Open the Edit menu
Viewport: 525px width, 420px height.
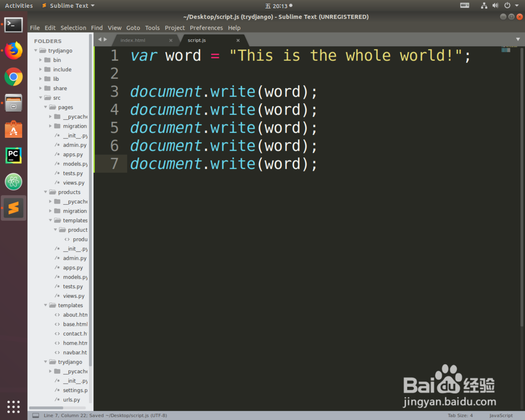50,28
